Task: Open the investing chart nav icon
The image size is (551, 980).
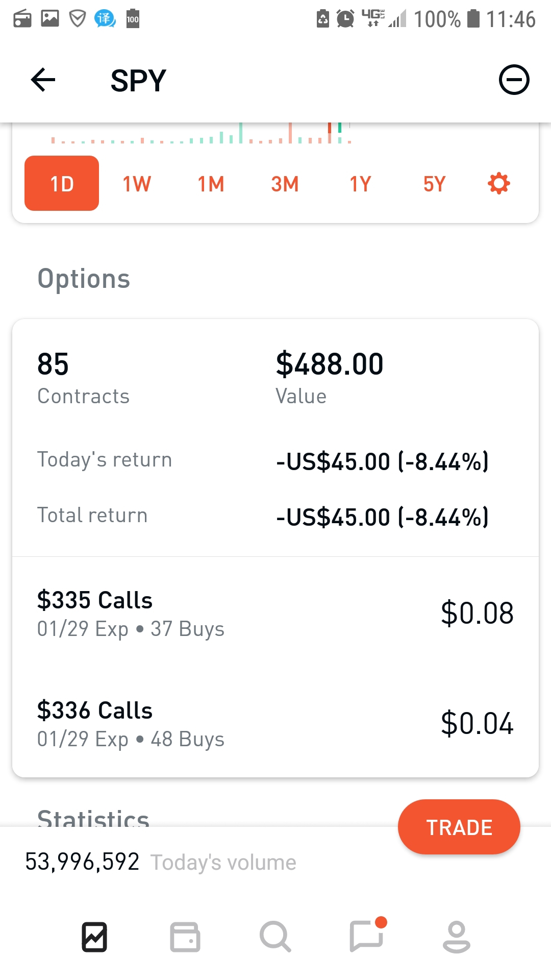Action: tap(94, 937)
